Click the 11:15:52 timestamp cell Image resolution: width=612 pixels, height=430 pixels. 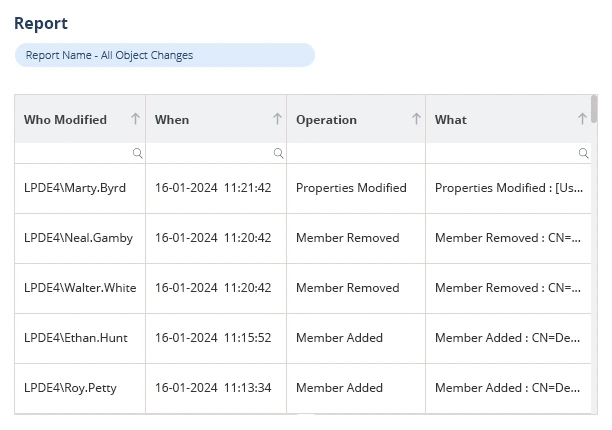[213, 338]
